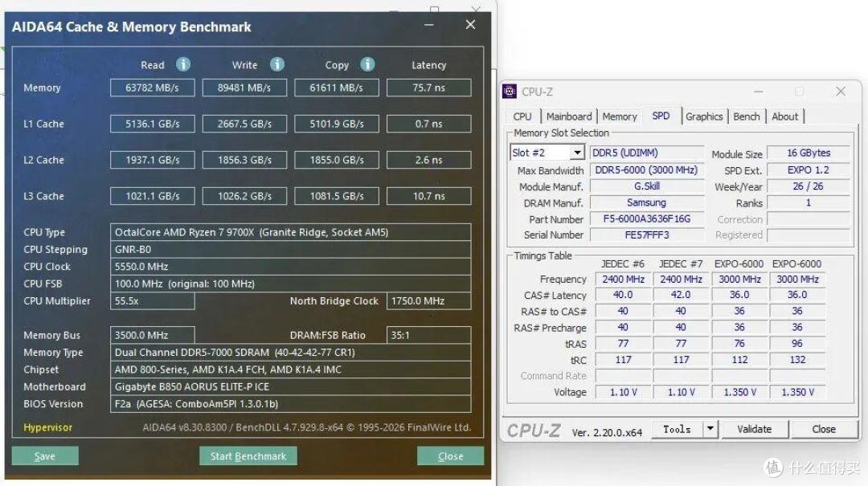Click the CPU Clock value 5550.0 MHz
Image resolution: width=868 pixels, height=486 pixels.
(291, 266)
